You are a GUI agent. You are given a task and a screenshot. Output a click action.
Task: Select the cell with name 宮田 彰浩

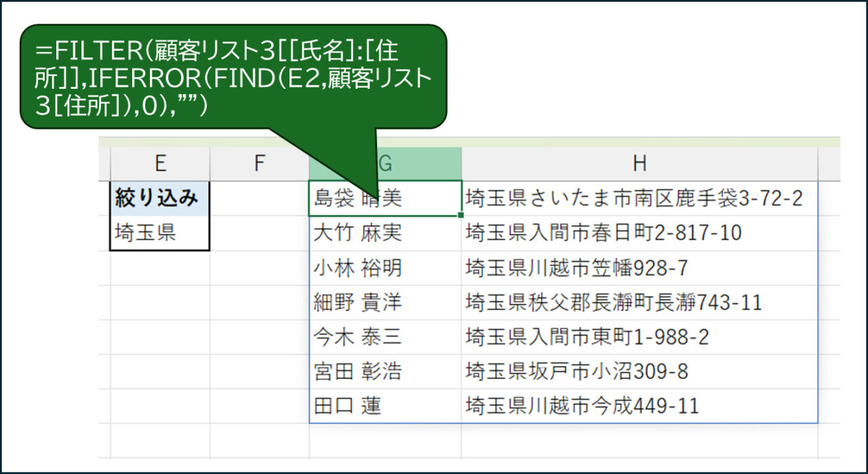(x=385, y=372)
